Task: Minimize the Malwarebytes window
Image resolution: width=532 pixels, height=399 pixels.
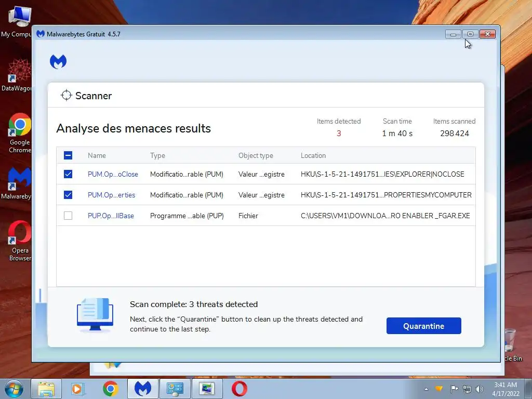Action: pyautogui.click(x=453, y=34)
